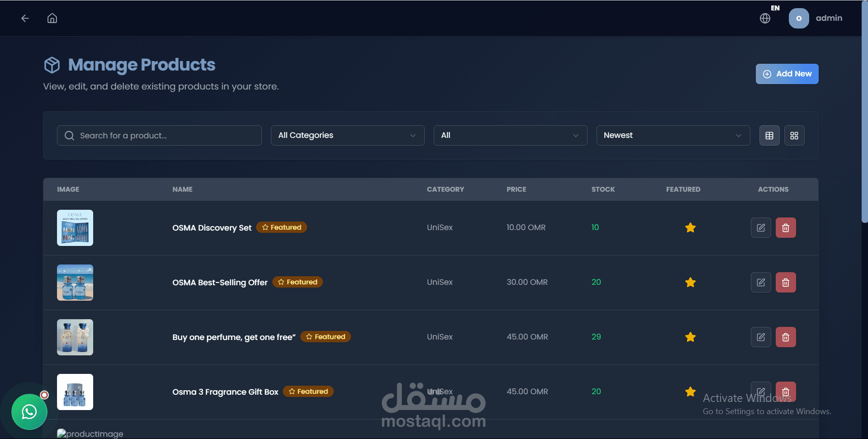This screenshot has width=868, height=439.
Task: Toggle featured star for Buy one perfume
Action: tap(690, 337)
